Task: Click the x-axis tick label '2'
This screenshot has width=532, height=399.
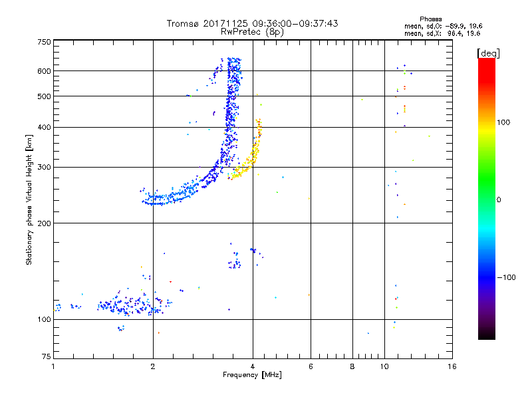Action: click(153, 366)
